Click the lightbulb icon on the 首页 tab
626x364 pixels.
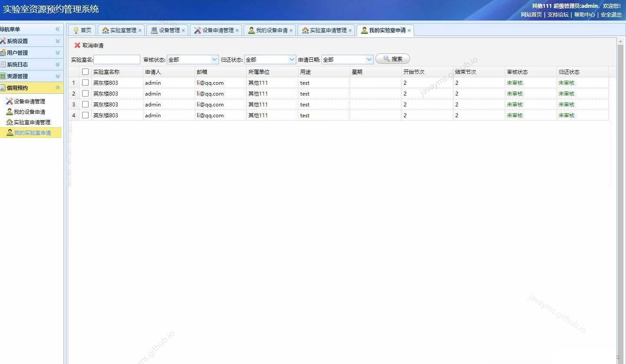pos(76,30)
